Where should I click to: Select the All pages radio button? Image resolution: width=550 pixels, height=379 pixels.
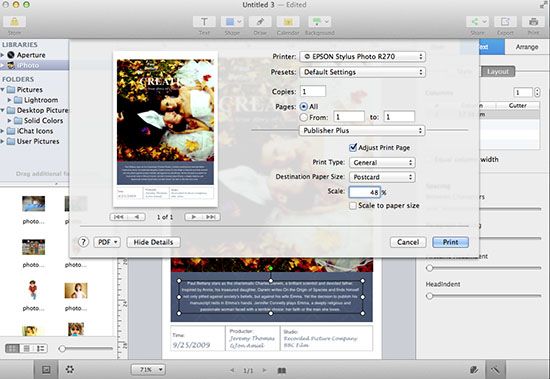[x=304, y=107]
